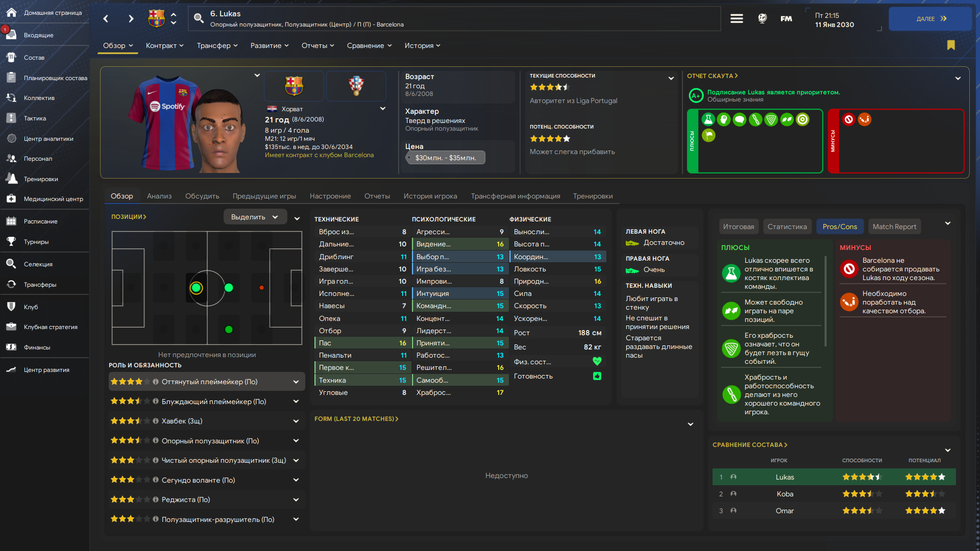Screen dimensions: 980x551
Task: Open the Трансфер menu
Action: coord(217,45)
